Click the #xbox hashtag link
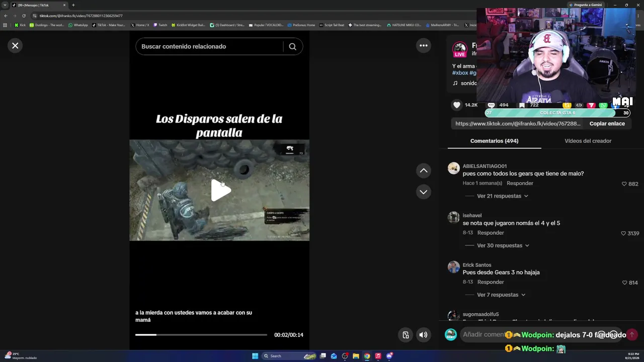The image size is (644, 362). tap(460, 73)
